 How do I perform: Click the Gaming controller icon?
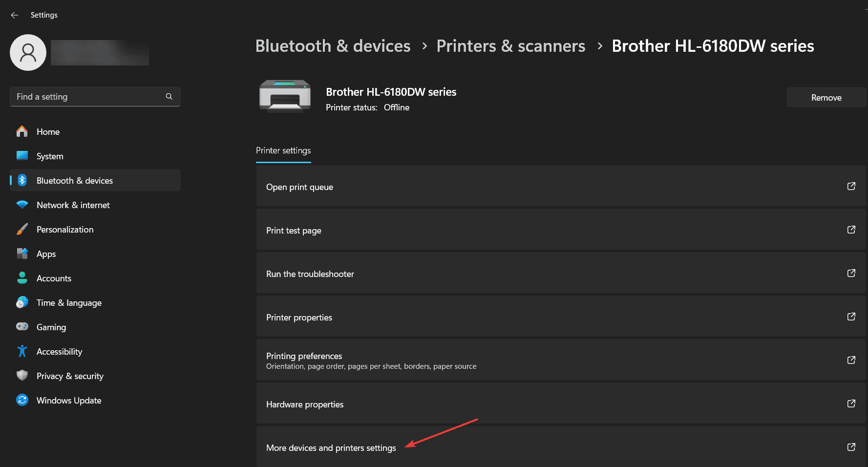[x=22, y=327]
